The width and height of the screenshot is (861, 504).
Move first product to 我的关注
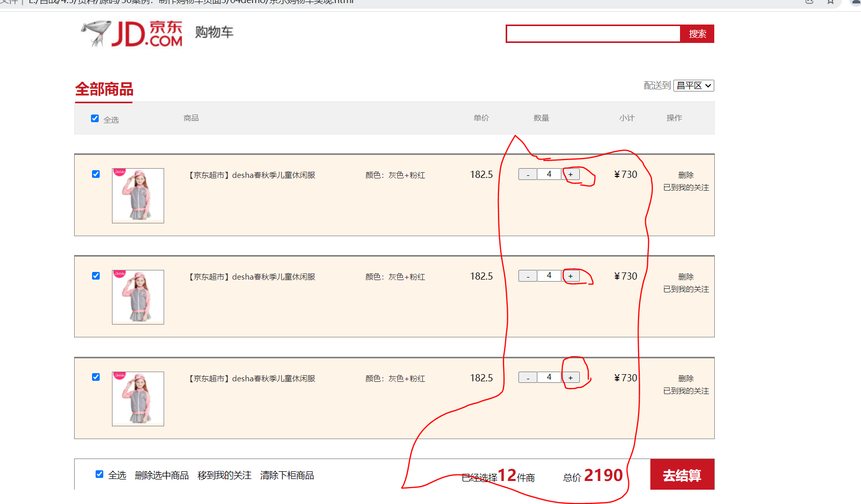point(686,188)
